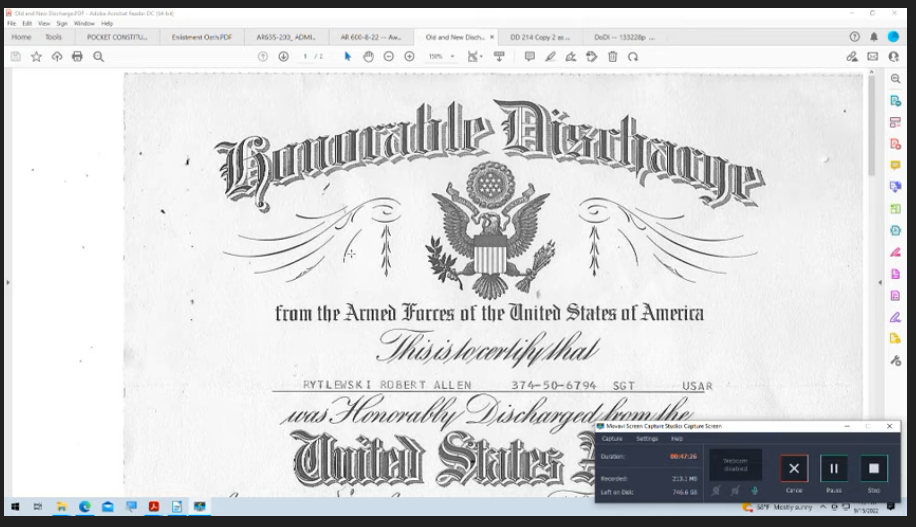916x527 pixels.
Task: Collapse the right tools pane arrow
Action: click(x=880, y=282)
